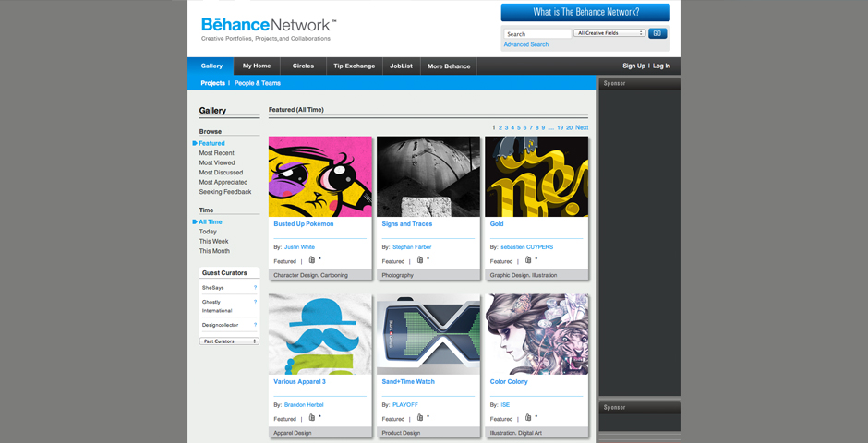Screen dimensions: 868x443
Task: Go to page 2 of results
Action: (500, 127)
